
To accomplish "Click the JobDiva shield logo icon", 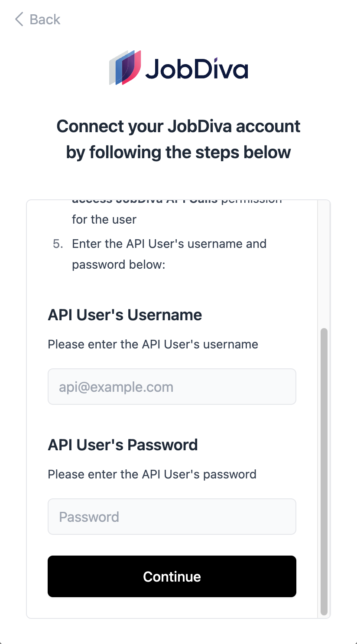I will [125, 67].
